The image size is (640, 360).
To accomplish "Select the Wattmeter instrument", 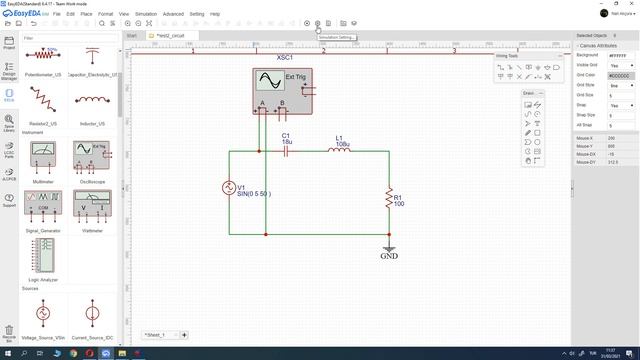I will point(93,211).
